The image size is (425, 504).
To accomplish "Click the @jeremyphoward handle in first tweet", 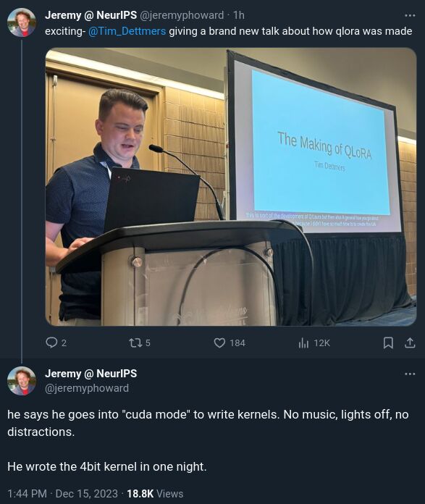I will (182, 15).
